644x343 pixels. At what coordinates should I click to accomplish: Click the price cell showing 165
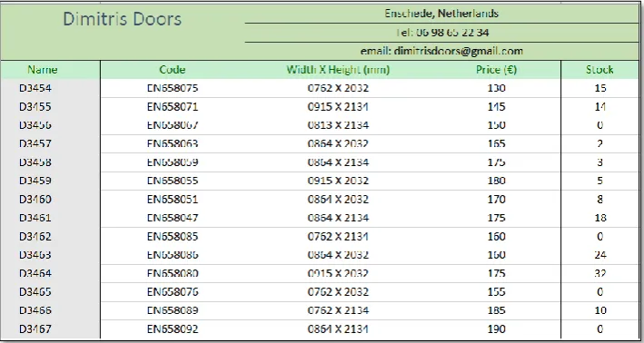click(497, 143)
